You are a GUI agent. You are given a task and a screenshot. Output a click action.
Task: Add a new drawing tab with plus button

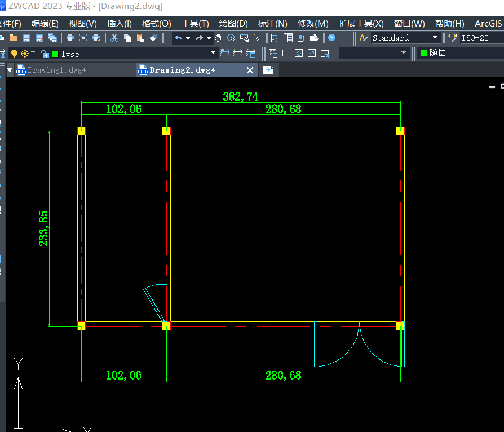pos(268,70)
